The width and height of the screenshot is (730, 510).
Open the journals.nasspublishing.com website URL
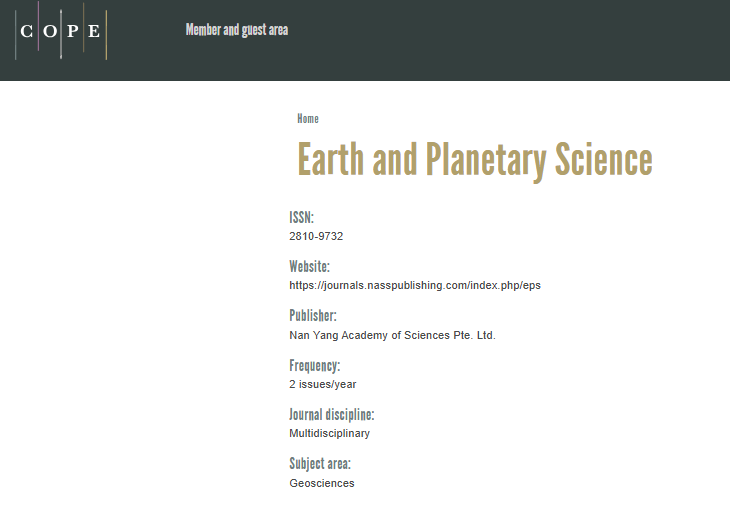point(415,286)
